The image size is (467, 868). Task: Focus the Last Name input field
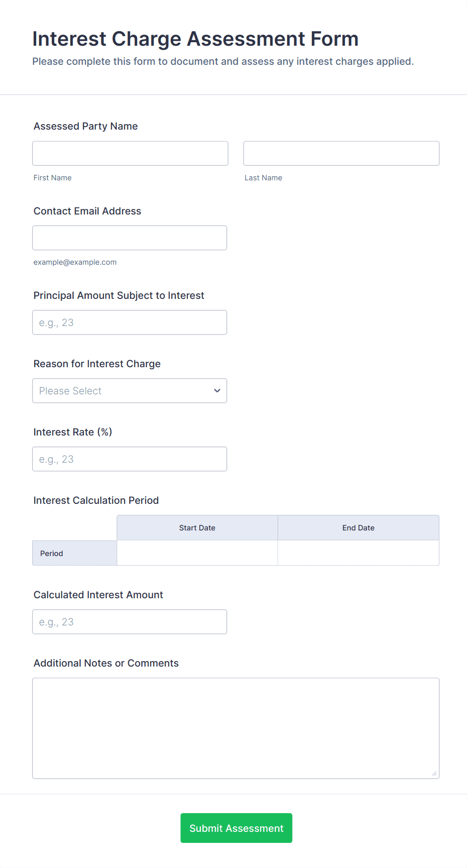point(341,153)
